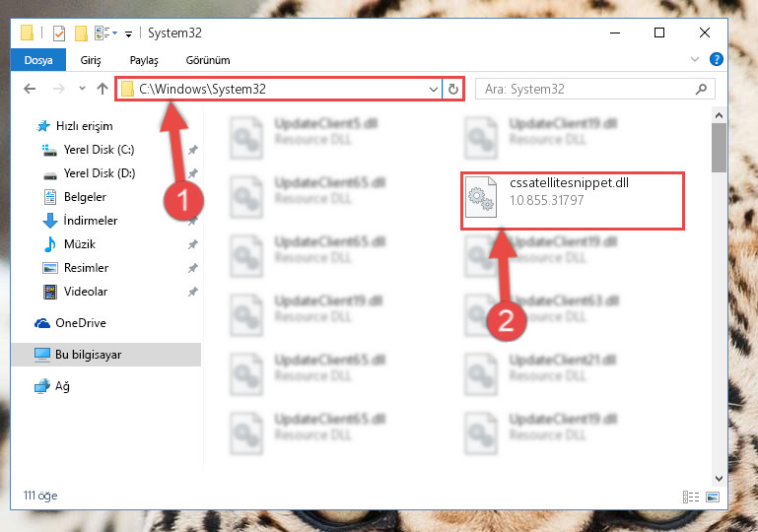Refresh the System32 folder view
Image resolution: width=758 pixels, height=532 pixels.
coord(453,89)
